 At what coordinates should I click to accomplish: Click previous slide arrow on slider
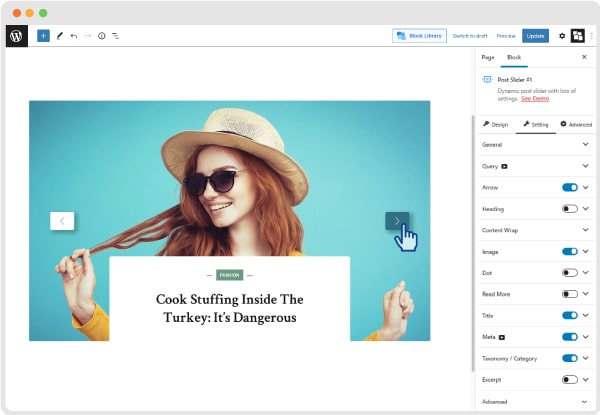(x=62, y=220)
